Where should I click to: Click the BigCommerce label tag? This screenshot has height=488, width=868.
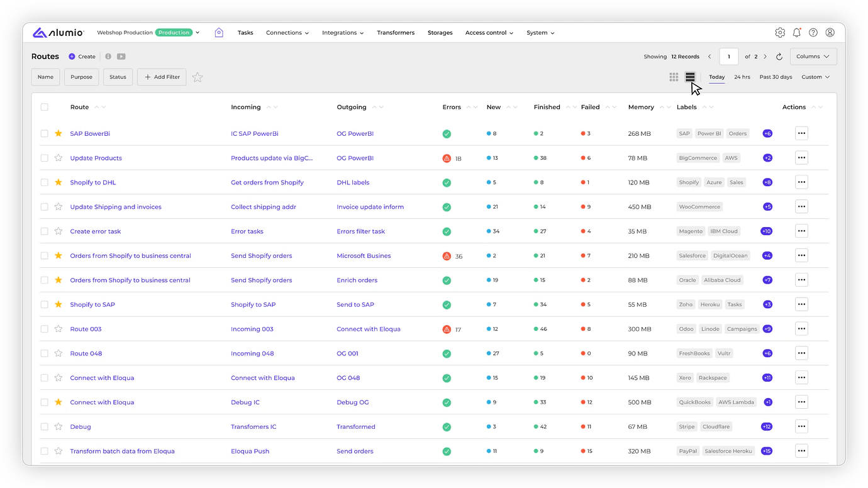(698, 158)
